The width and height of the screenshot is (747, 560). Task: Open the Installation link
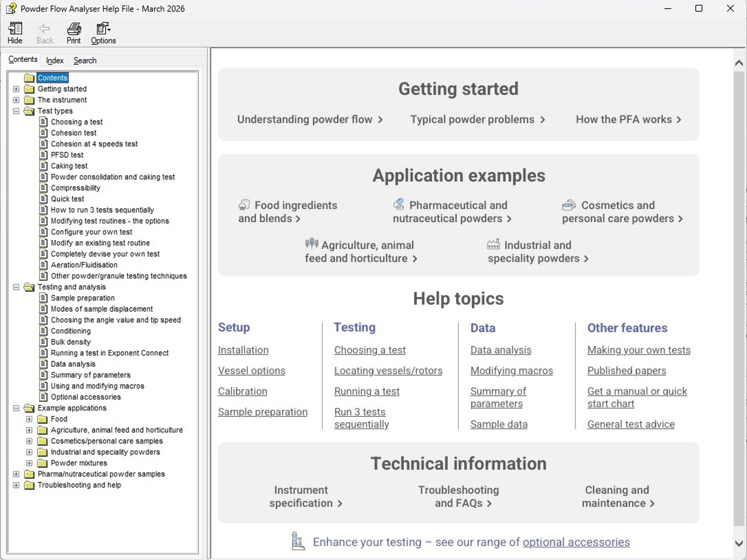tap(243, 350)
